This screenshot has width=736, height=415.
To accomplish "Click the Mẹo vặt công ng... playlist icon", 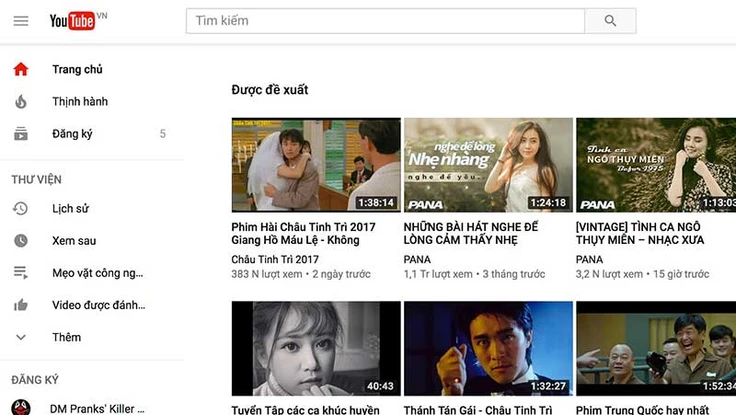I will [x=21, y=273].
